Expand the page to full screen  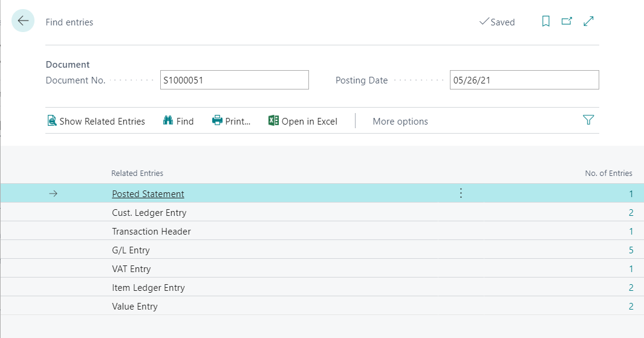pos(588,22)
